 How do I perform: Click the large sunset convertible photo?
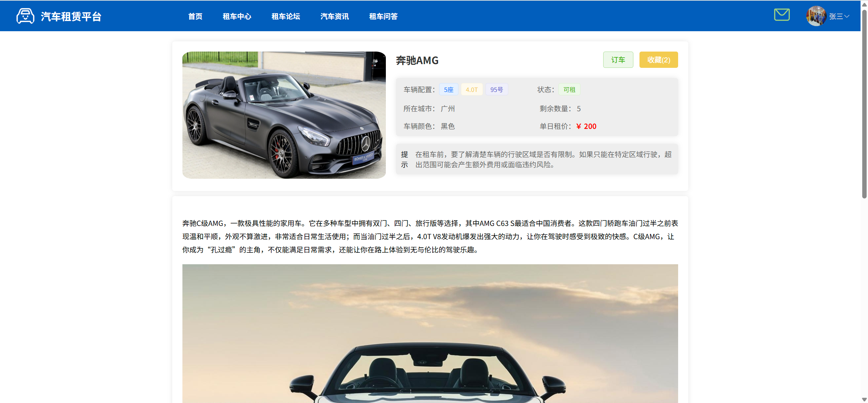[430, 333]
